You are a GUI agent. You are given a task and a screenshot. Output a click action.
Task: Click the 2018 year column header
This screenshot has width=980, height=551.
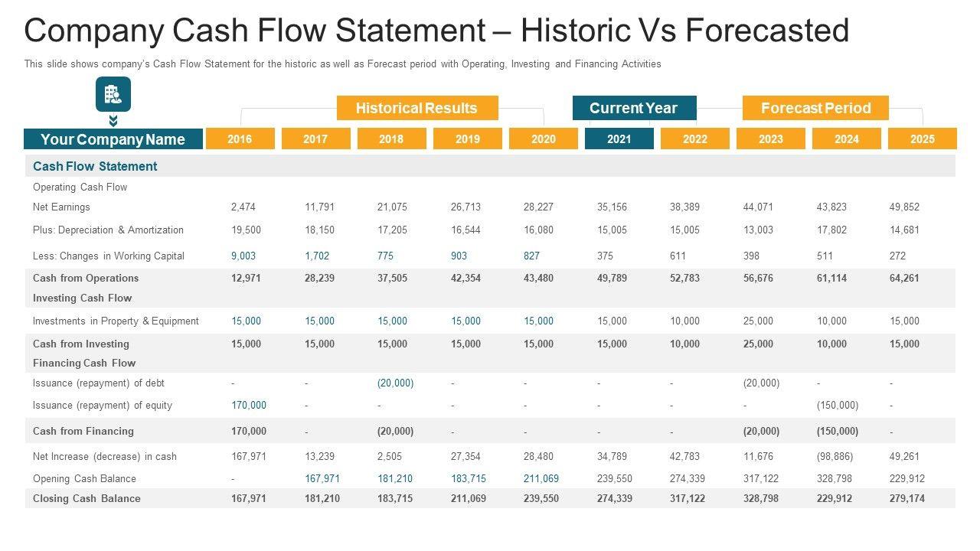tap(391, 139)
